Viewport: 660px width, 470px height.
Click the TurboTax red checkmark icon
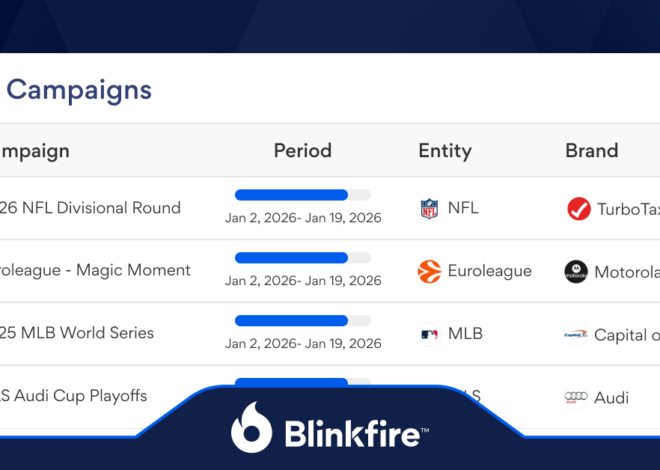[579, 209]
